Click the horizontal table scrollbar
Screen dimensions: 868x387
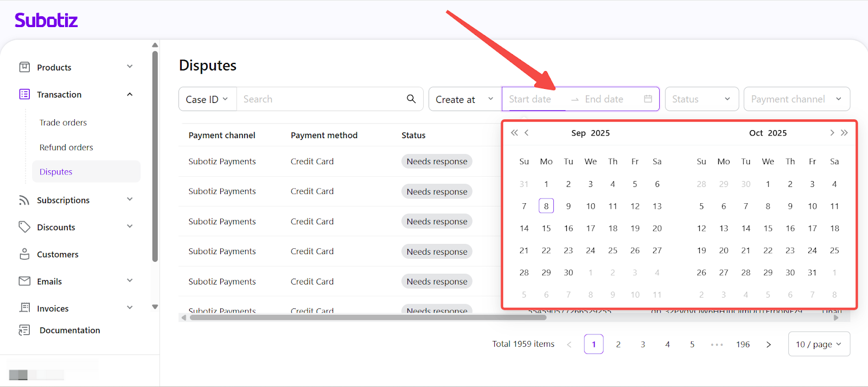point(368,318)
